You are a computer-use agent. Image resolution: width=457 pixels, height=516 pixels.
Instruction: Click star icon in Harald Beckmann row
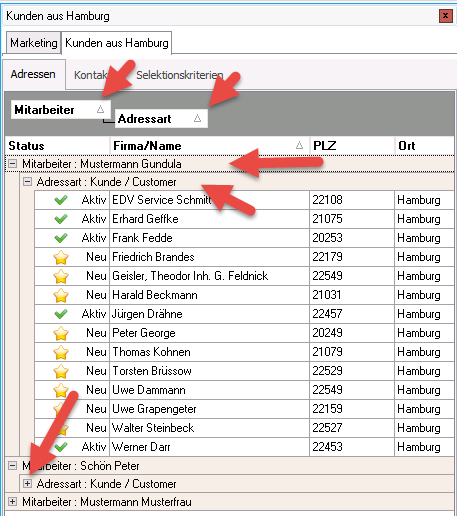[x=61, y=295]
